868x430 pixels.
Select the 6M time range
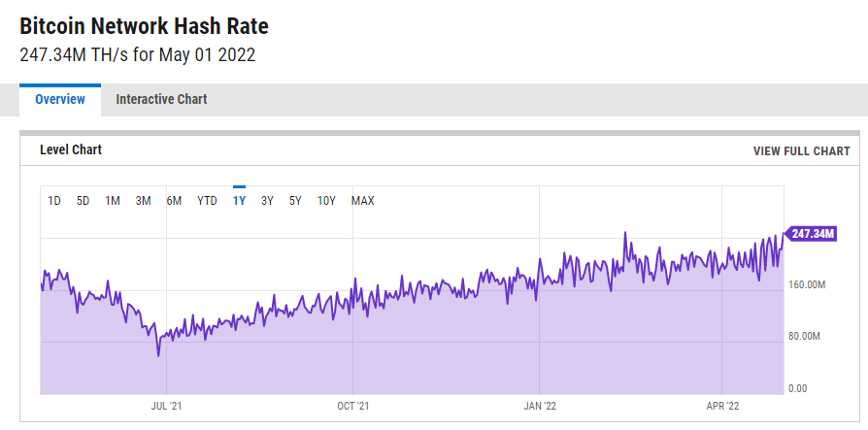[174, 201]
